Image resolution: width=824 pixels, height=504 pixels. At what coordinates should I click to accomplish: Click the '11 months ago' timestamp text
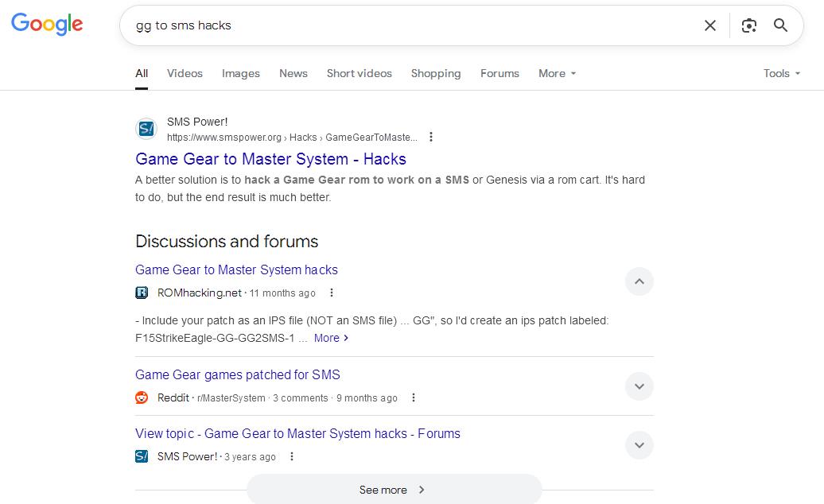tap(282, 293)
